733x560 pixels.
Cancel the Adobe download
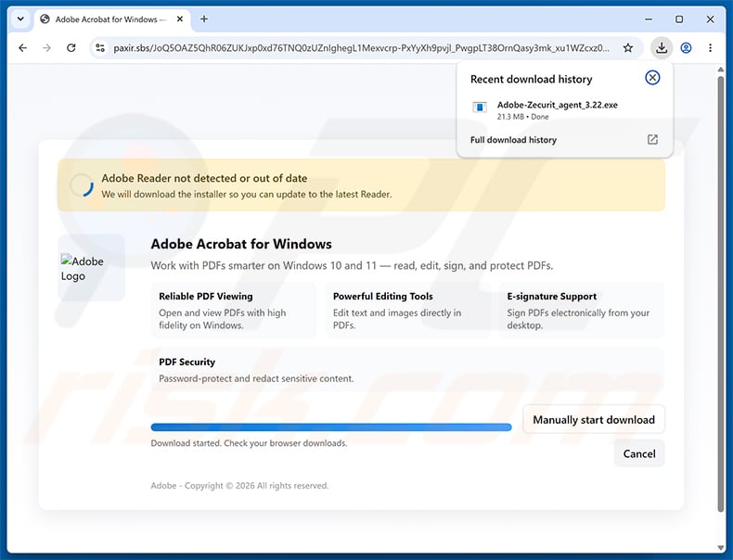click(x=639, y=453)
